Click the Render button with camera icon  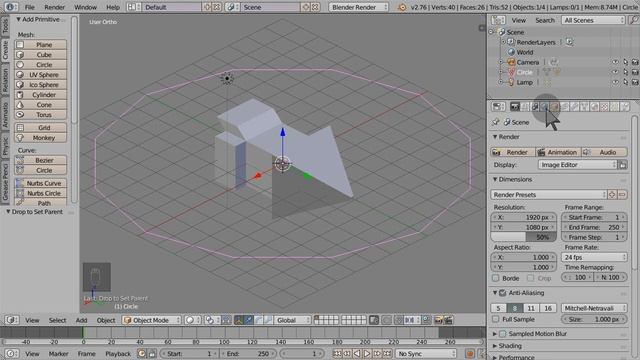tap(513, 152)
